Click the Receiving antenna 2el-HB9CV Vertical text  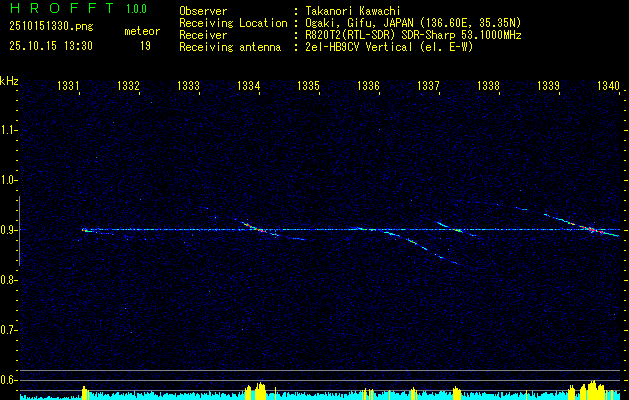tap(390, 47)
